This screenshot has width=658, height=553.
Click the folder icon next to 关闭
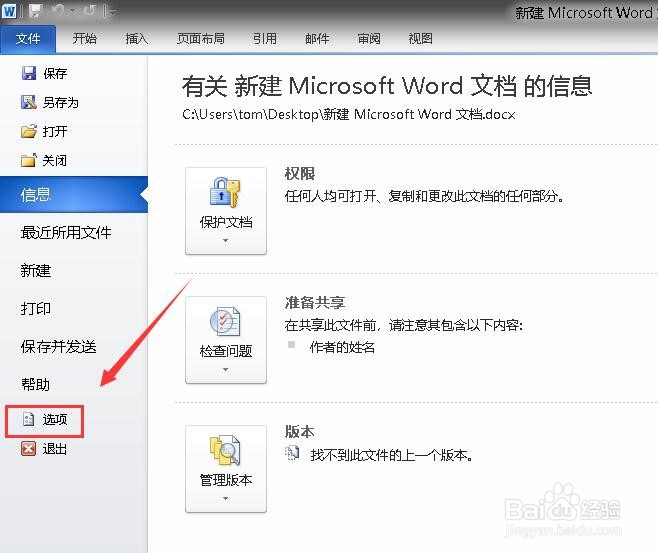29,160
